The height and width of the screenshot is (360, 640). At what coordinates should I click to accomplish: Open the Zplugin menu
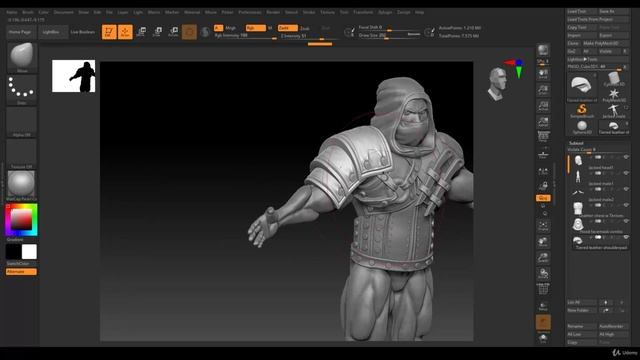click(x=384, y=12)
